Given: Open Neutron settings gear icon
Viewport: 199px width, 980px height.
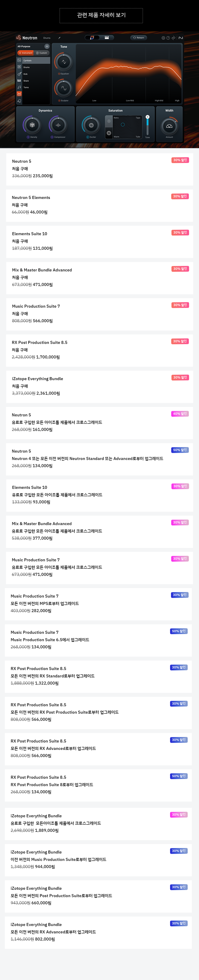Looking at the screenshot, I should [163, 38].
